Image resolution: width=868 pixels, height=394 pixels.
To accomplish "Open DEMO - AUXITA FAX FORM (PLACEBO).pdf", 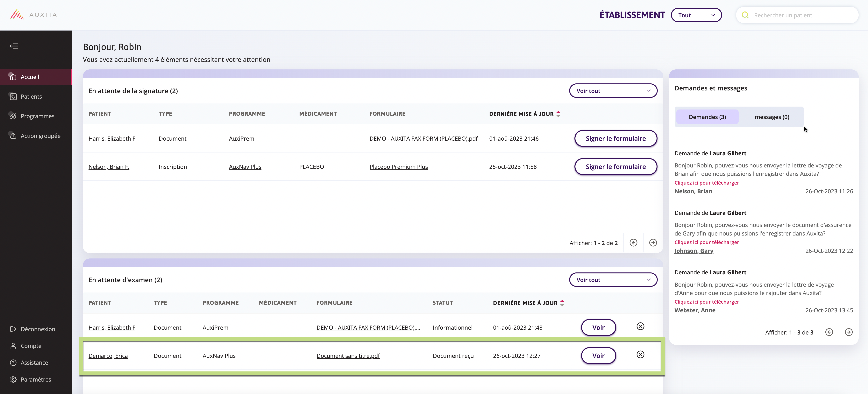I will pyautogui.click(x=423, y=138).
